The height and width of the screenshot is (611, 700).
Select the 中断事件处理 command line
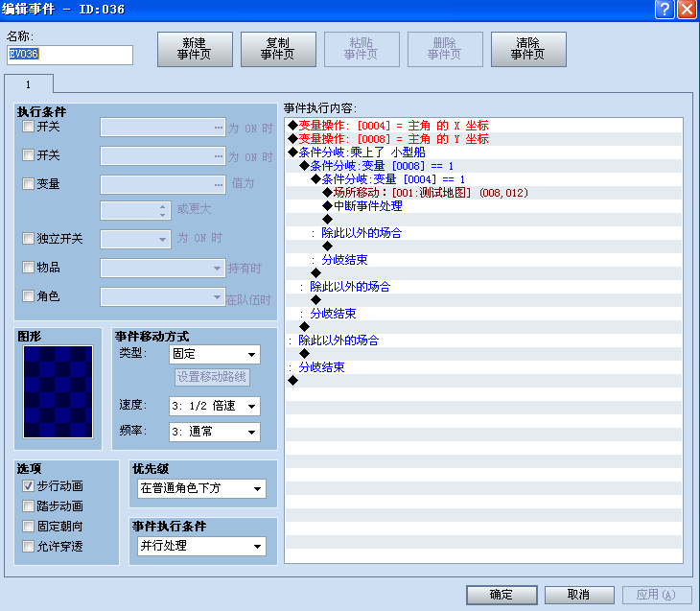(483, 206)
